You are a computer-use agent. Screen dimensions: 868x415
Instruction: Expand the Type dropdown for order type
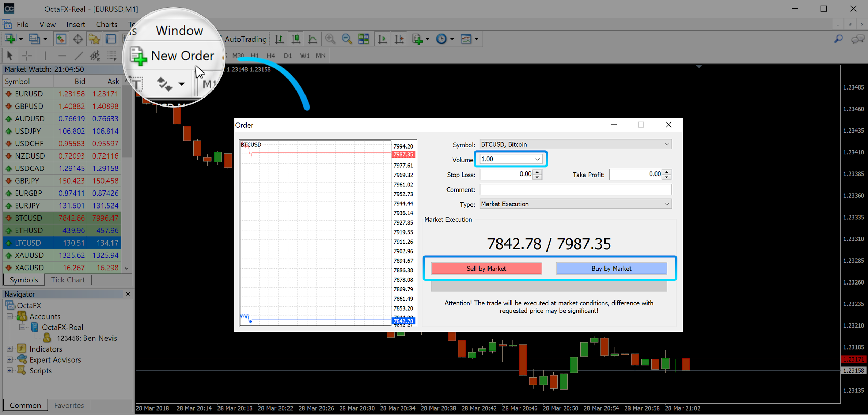point(667,204)
